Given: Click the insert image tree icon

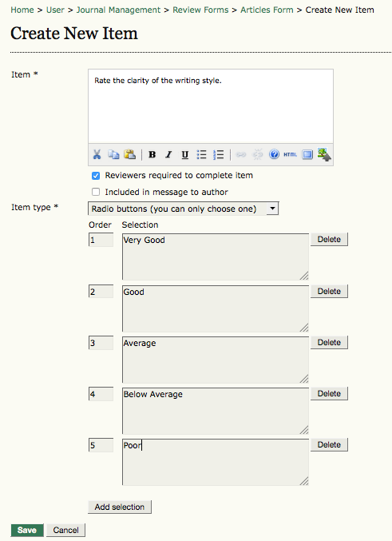Looking at the screenshot, I should [x=324, y=154].
